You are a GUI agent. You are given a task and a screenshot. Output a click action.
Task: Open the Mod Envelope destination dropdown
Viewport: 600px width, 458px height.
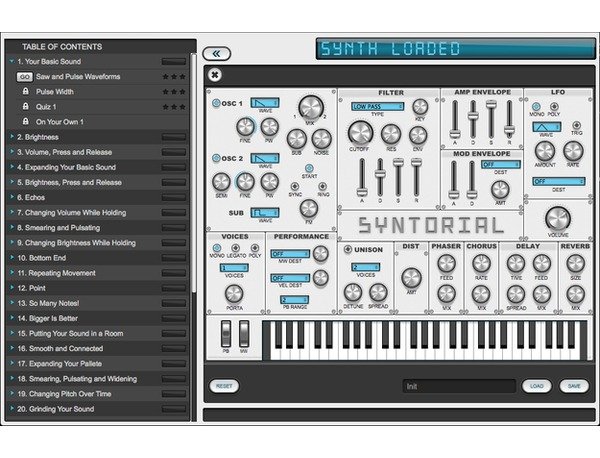click(x=498, y=164)
